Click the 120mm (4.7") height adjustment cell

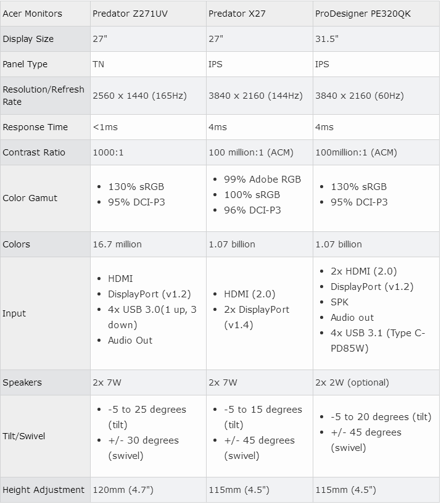pos(123,490)
